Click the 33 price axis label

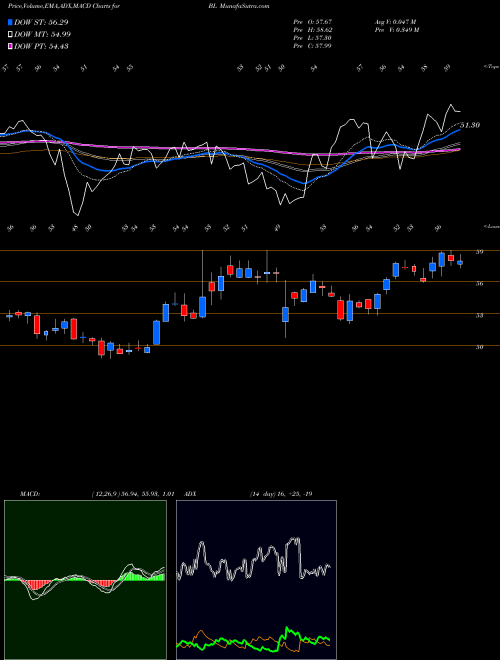point(479,315)
